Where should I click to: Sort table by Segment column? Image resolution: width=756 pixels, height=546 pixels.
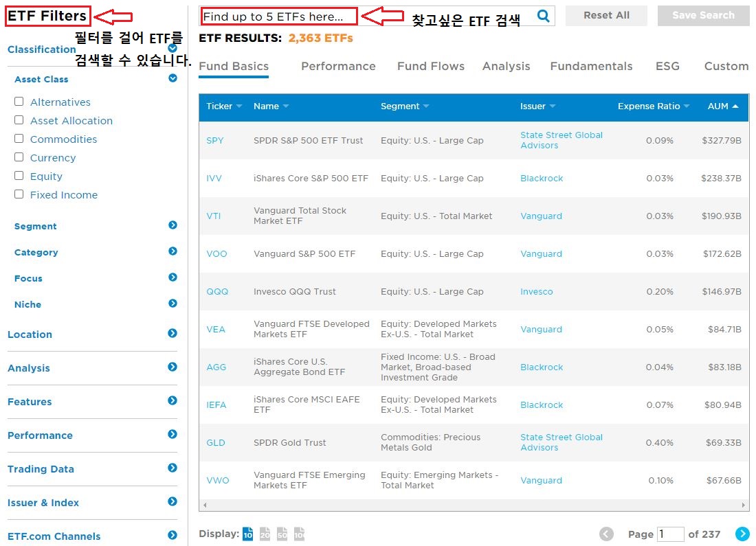405,106
